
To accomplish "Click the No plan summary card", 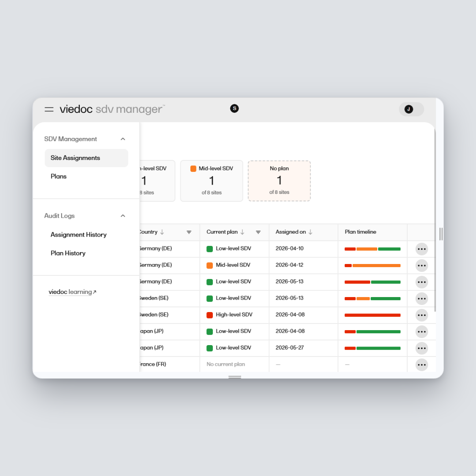I will pos(279,181).
